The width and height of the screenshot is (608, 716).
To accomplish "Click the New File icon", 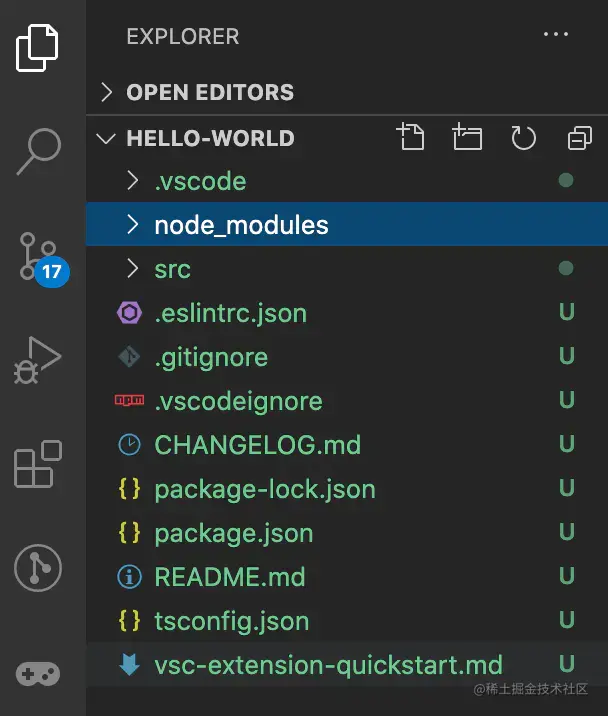I will [410, 138].
